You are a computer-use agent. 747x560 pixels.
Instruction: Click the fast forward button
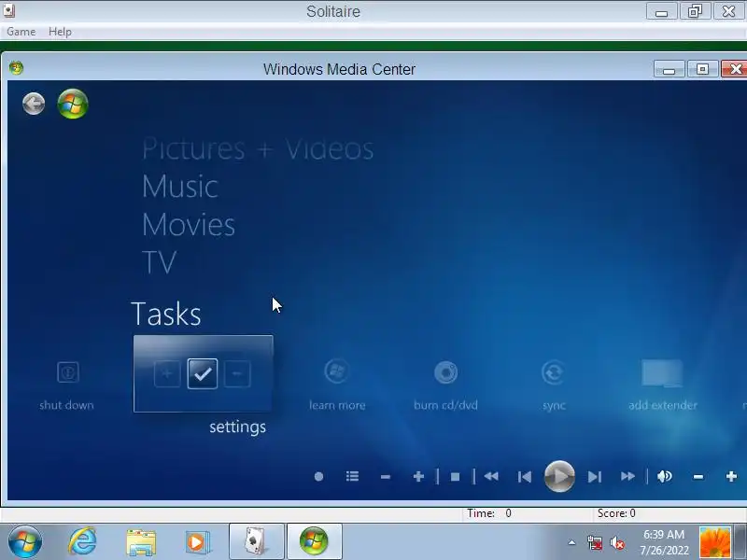[x=627, y=476]
